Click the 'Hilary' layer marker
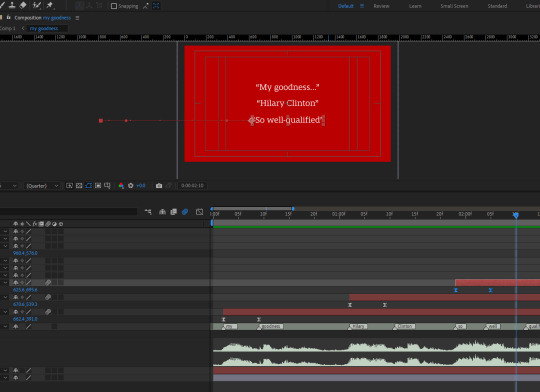Viewport: 540px width, 392px height. pyautogui.click(x=359, y=326)
